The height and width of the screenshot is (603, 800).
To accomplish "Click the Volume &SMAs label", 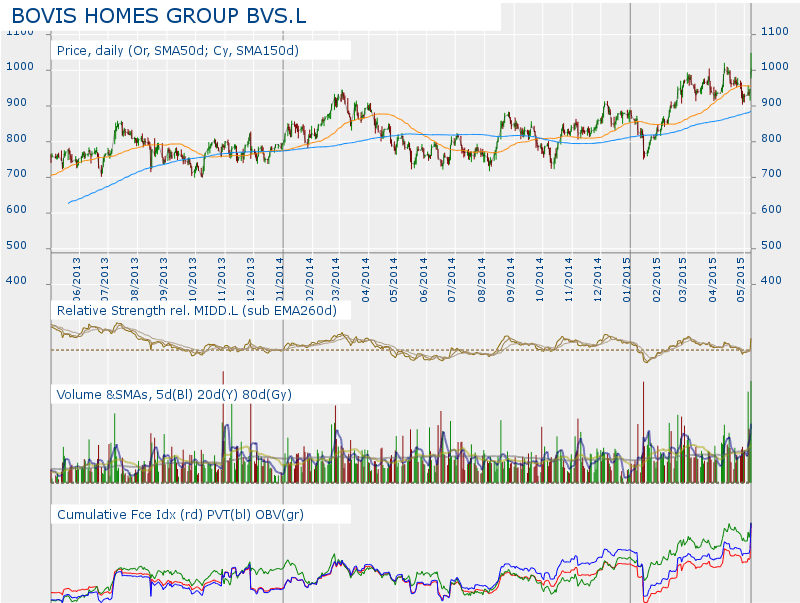I will (x=174, y=394).
